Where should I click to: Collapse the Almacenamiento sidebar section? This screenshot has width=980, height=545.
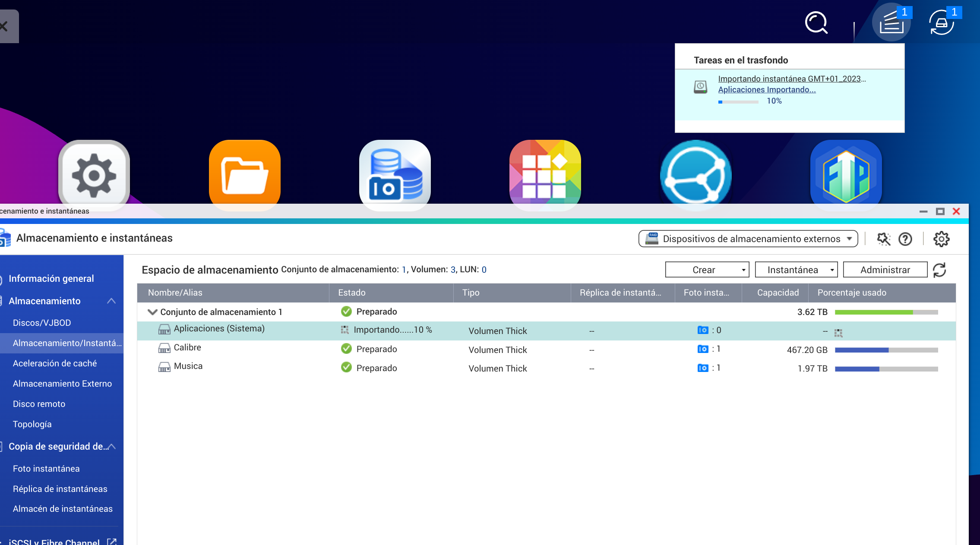(x=111, y=301)
